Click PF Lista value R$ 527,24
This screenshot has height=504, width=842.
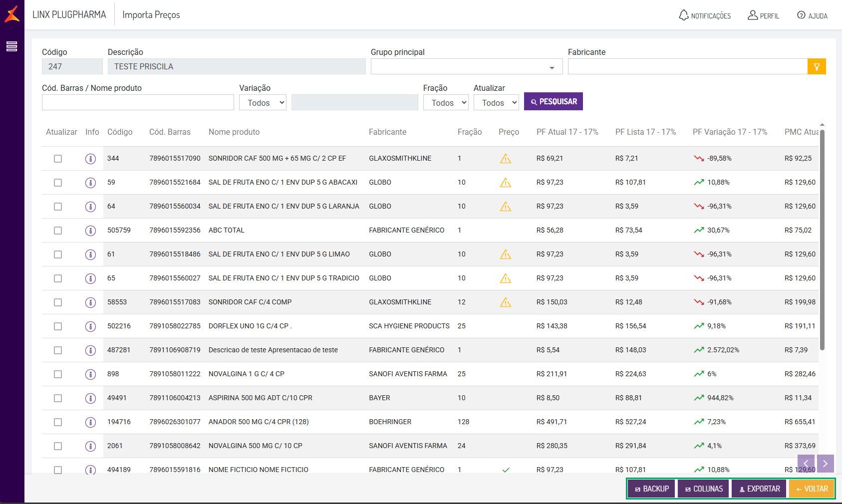[631, 422]
